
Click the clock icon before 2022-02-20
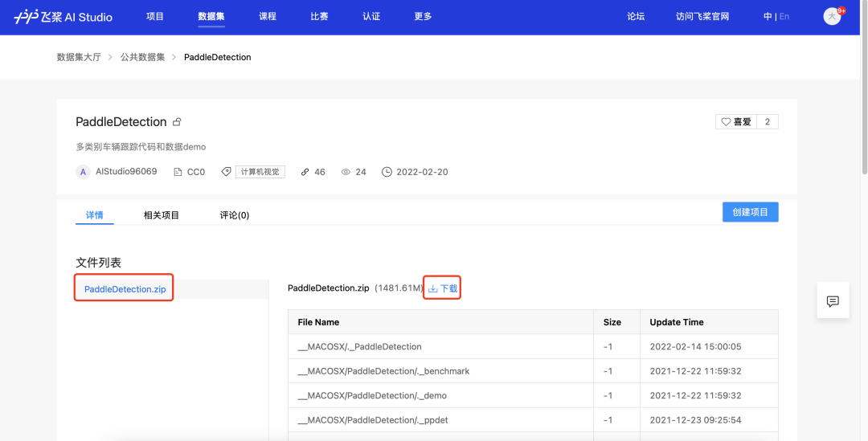387,172
